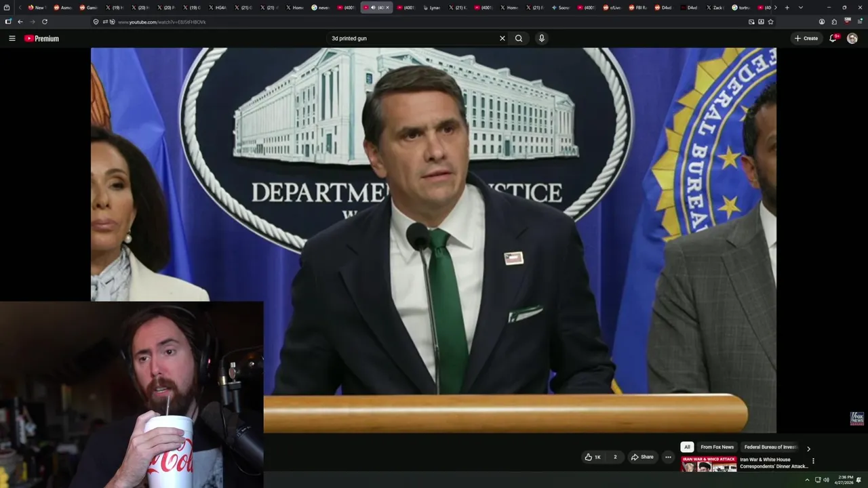The image size is (868, 488).
Task: Clear the '3d printed gun' search text
Action: click(x=502, y=39)
